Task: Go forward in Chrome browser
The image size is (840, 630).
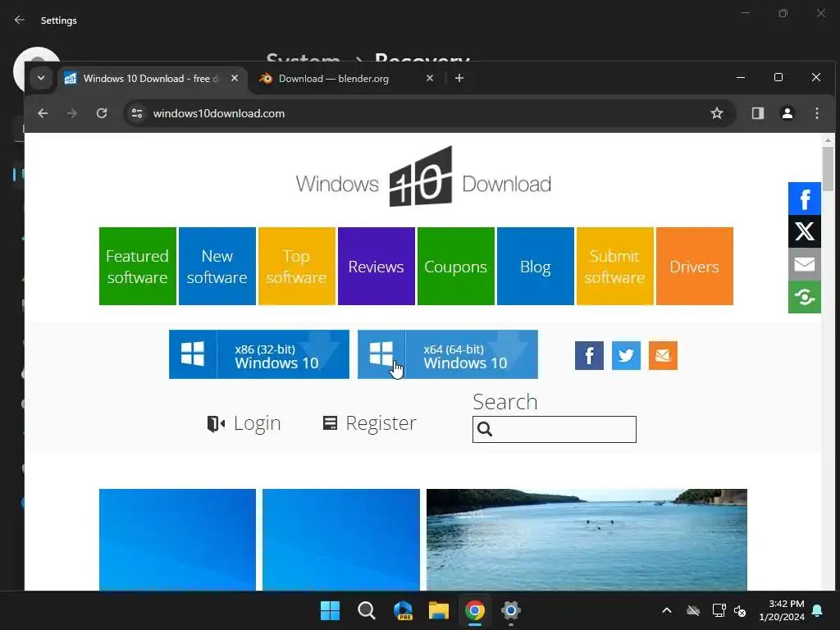Action: [x=72, y=113]
